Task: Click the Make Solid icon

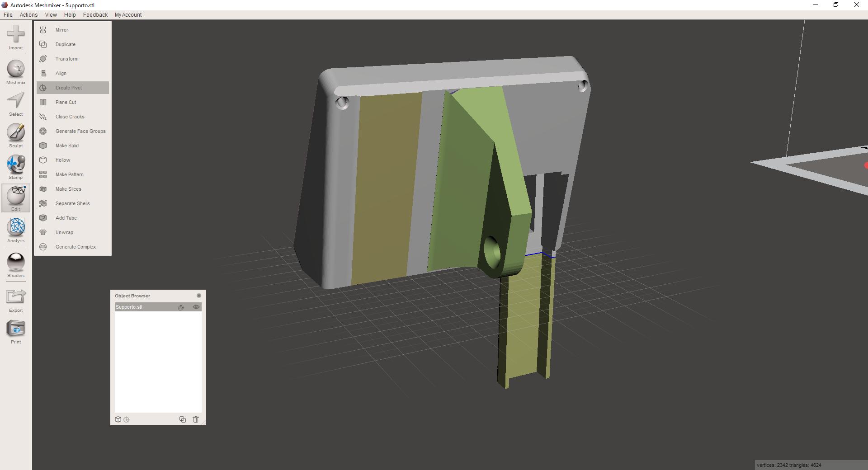Action: 43,146
